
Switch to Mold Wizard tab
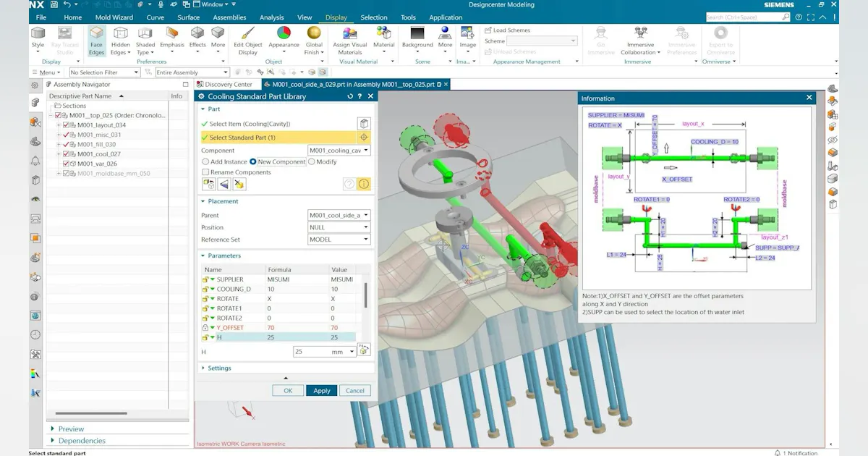[113, 17]
